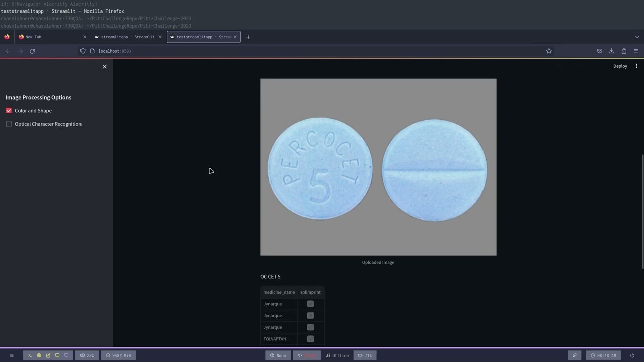Click the Offline music player status
Viewport: 644px width, 362px height.
coord(337,355)
